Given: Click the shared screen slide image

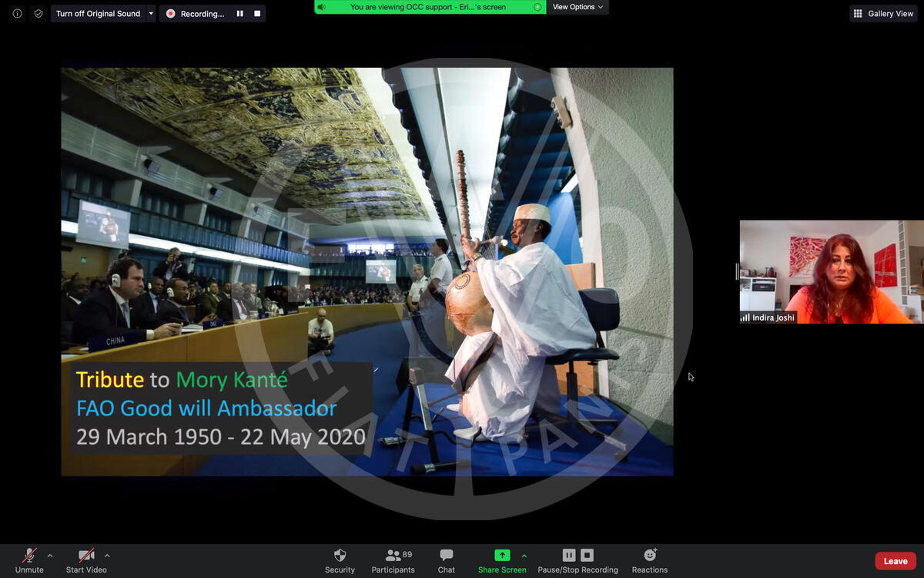Looking at the screenshot, I should click(x=367, y=272).
